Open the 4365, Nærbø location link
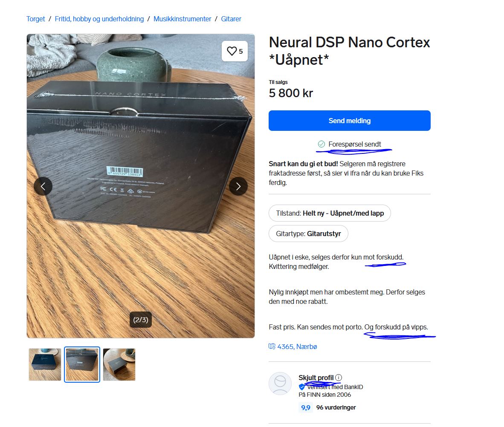 [x=297, y=347]
